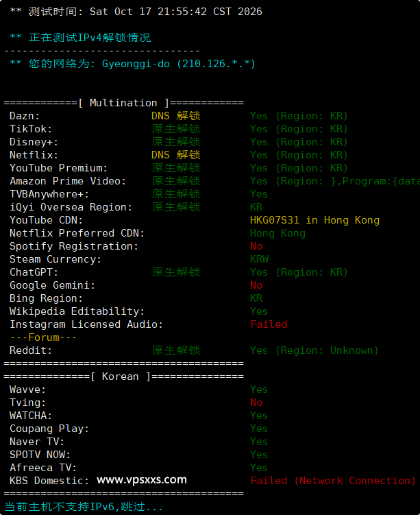Select the 'No' result for Spotify Registration

tap(256, 246)
